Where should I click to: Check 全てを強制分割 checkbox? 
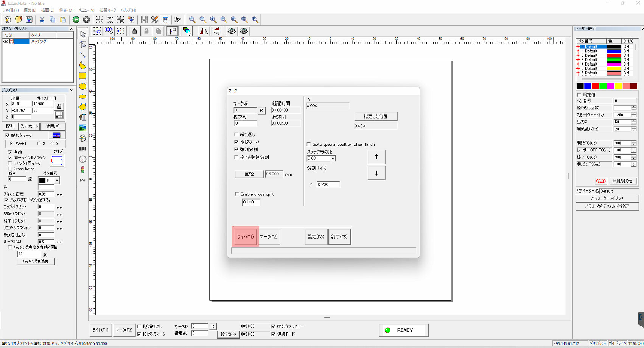(236, 157)
